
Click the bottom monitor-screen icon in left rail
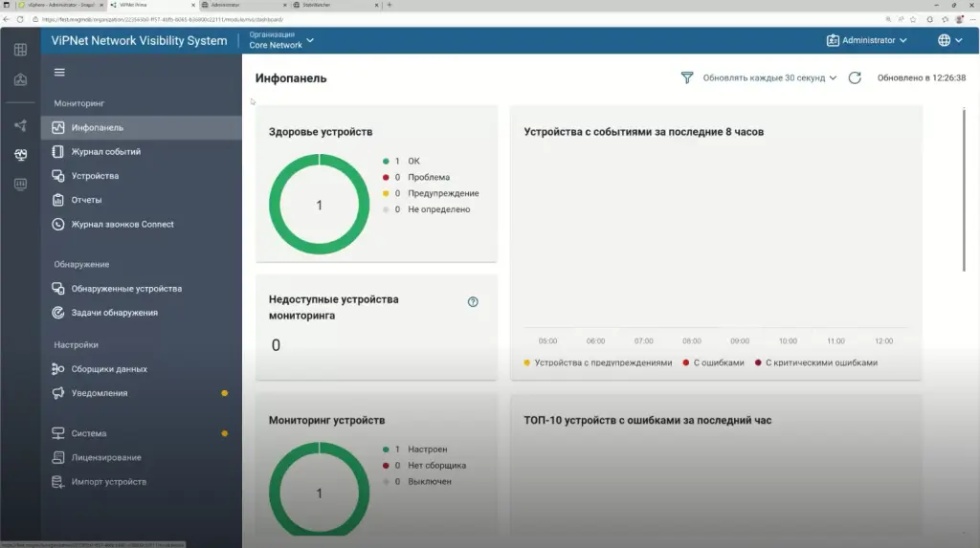click(x=20, y=185)
